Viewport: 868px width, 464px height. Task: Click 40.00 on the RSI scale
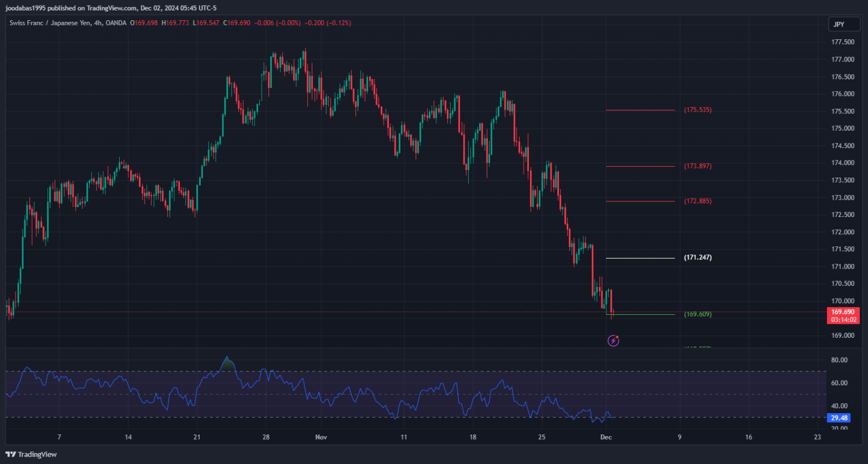coord(840,406)
